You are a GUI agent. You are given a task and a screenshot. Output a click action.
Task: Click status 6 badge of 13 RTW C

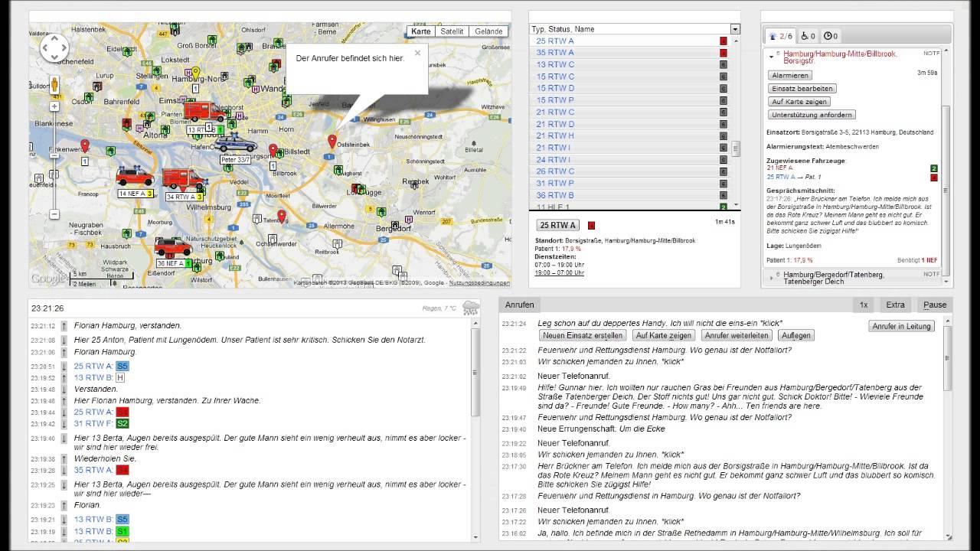pos(724,65)
